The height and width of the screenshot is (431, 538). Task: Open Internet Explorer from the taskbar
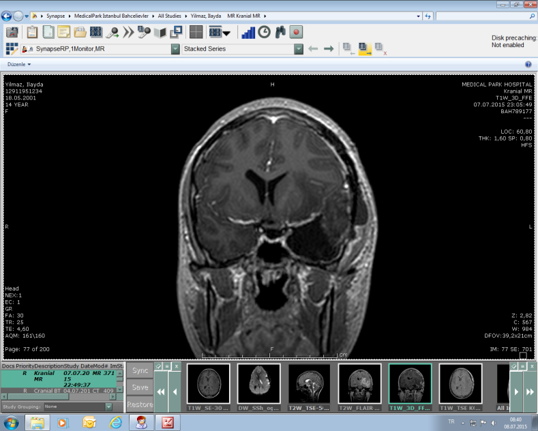[116, 422]
